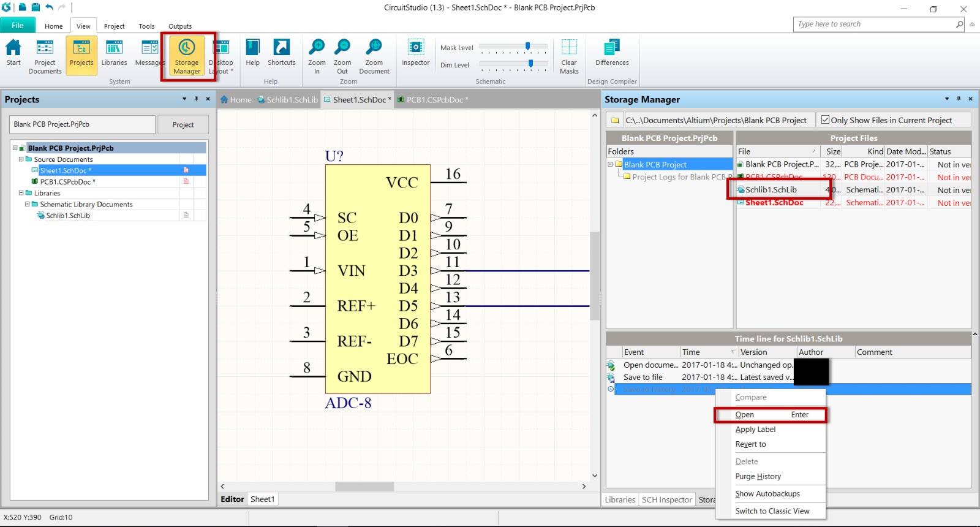The image size is (980, 527).
Task: Select Purge History in context menu
Action: click(x=758, y=477)
